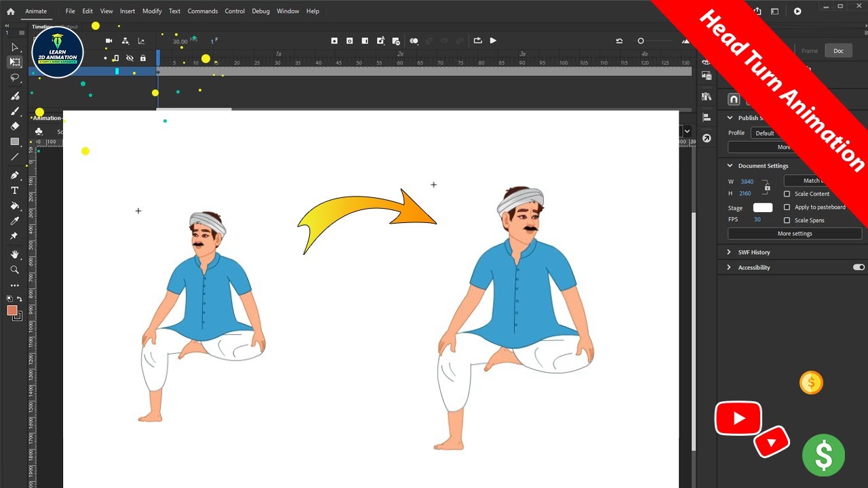Screen dimensions: 868x488
Task: Select the Lasso tool
Action: pos(15,77)
